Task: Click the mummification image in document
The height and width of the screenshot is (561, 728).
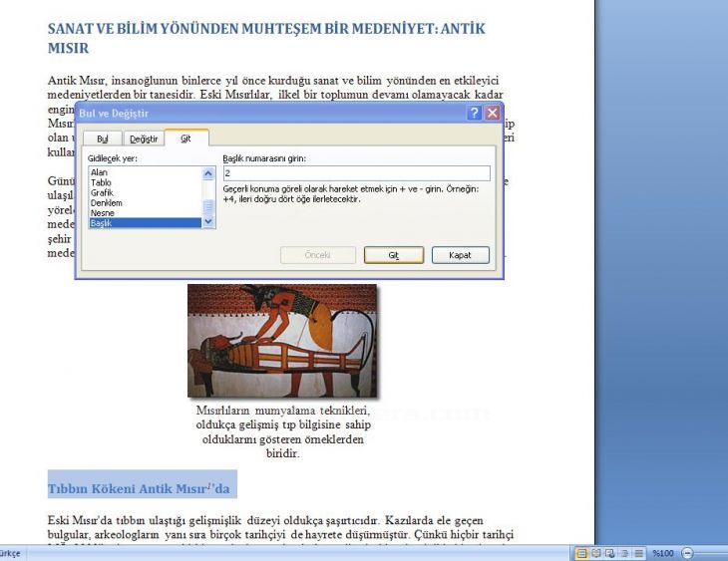Action: coord(282,341)
